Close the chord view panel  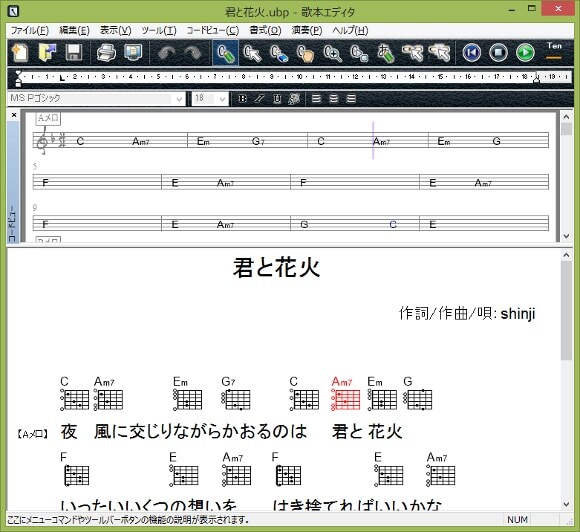pos(14,115)
